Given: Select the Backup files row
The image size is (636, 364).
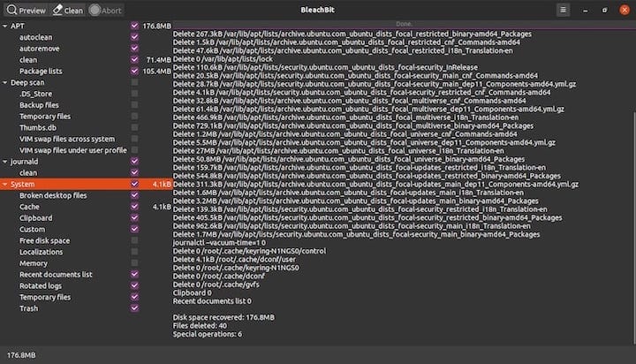Looking at the screenshot, I should 86,105.
